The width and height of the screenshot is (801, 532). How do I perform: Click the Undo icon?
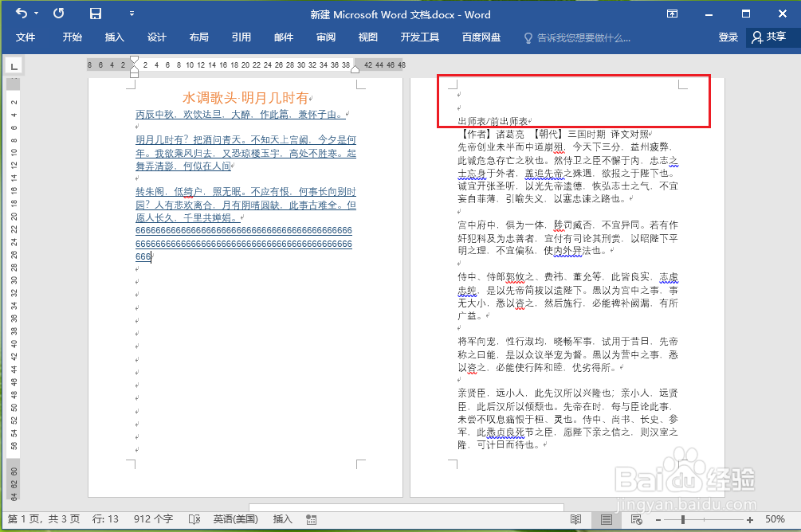coord(22,14)
